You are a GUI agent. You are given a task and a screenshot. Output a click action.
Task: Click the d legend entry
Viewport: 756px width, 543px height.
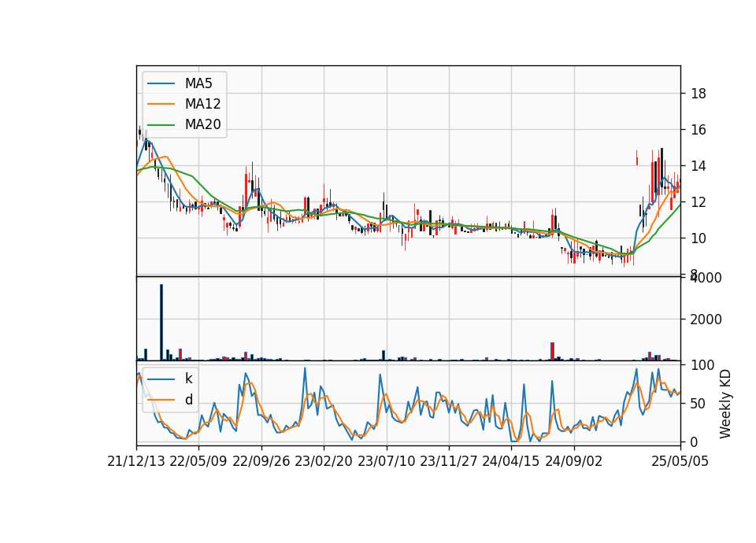(x=189, y=400)
